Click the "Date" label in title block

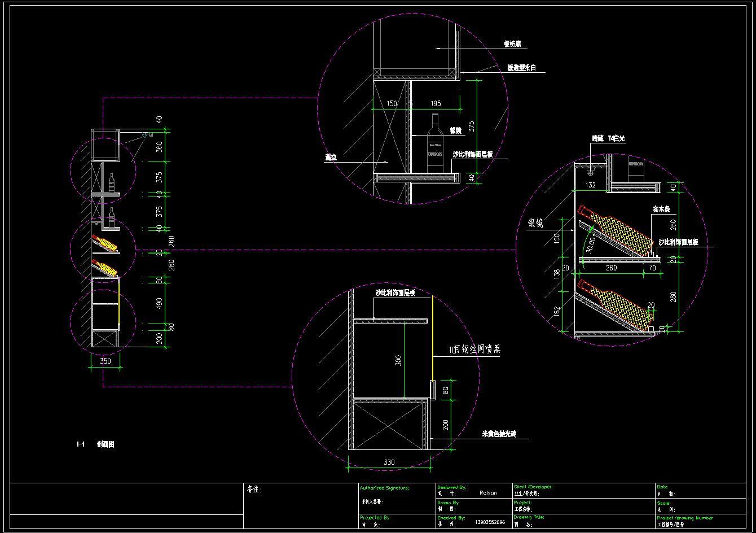pyautogui.click(x=662, y=486)
